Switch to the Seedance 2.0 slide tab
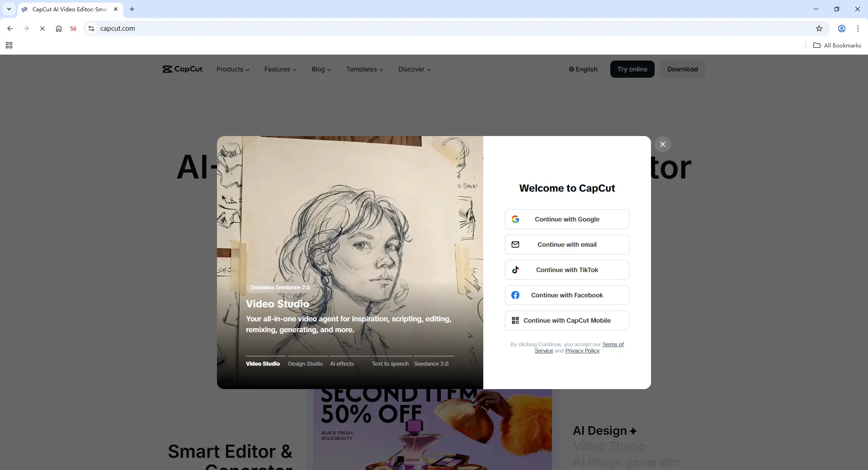This screenshot has height=470, width=868. click(x=431, y=364)
